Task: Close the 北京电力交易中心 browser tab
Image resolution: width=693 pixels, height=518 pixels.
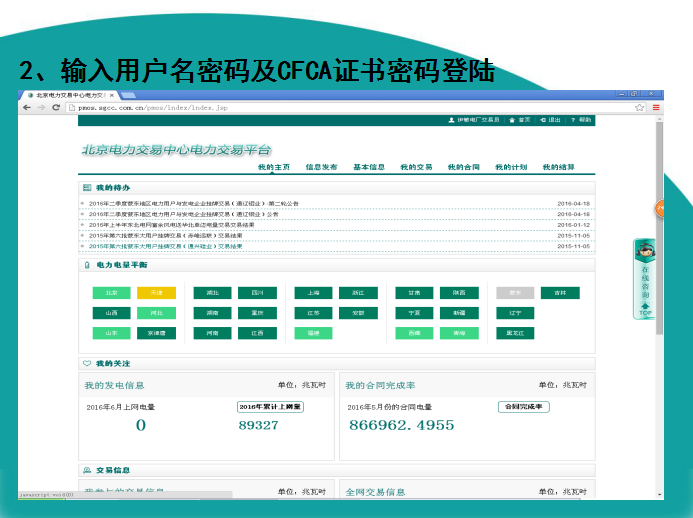Action: [x=111, y=94]
